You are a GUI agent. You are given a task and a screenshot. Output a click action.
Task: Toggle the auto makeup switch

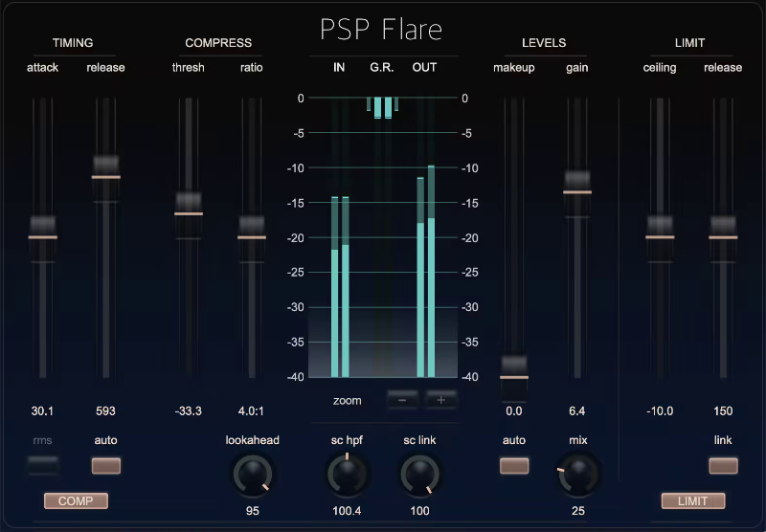pyautogui.click(x=514, y=466)
